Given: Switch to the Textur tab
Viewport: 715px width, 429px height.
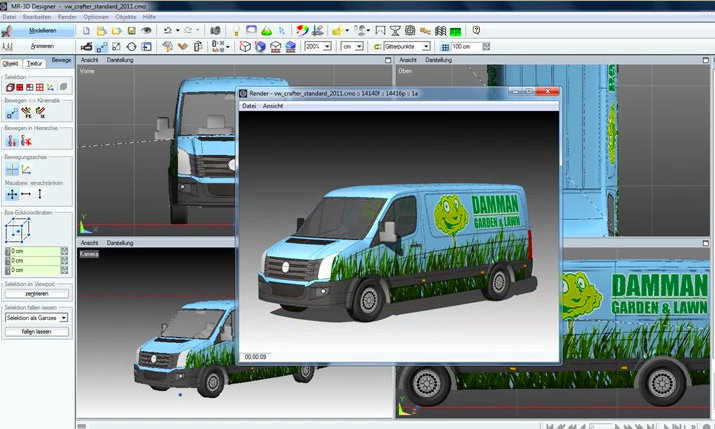Looking at the screenshot, I should pyautogui.click(x=34, y=64).
